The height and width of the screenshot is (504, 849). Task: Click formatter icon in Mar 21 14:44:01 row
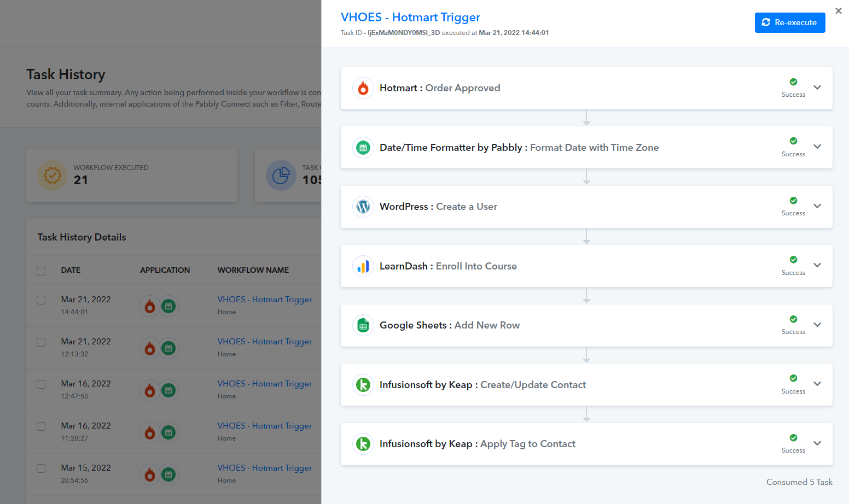[x=168, y=306]
